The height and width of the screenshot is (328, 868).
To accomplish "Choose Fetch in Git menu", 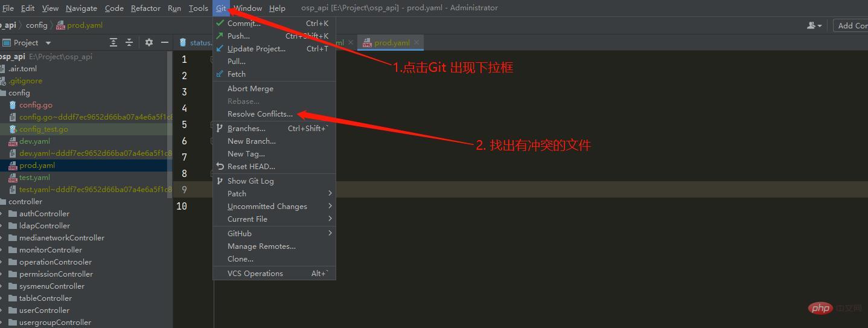I will coord(274,74).
